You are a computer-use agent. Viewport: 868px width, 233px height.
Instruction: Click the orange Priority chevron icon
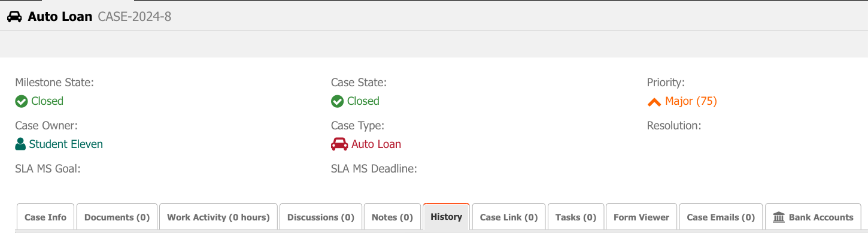coord(654,102)
